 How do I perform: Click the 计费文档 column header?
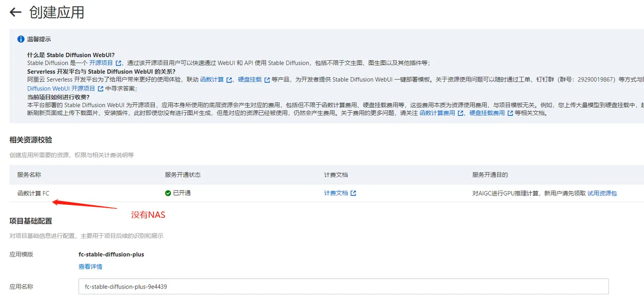(336, 175)
